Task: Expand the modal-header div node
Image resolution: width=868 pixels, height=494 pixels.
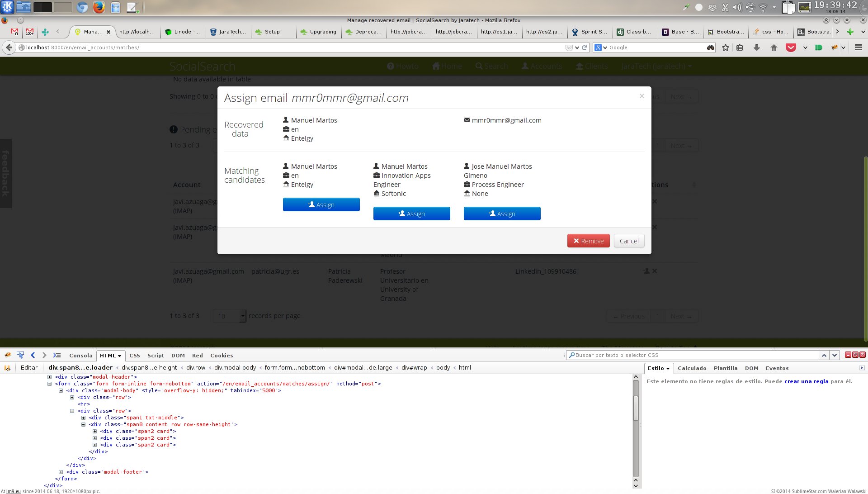Action: (50, 377)
